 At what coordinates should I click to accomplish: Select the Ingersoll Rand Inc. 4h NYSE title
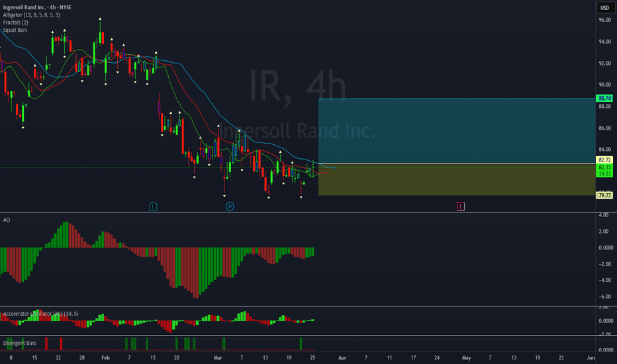37,7
